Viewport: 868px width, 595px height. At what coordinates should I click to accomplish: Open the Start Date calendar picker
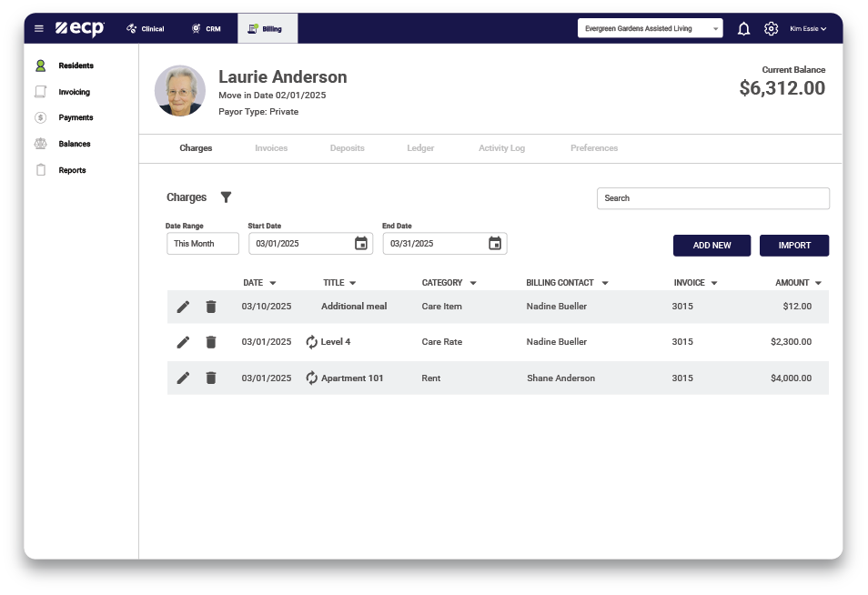pos(361,244)
